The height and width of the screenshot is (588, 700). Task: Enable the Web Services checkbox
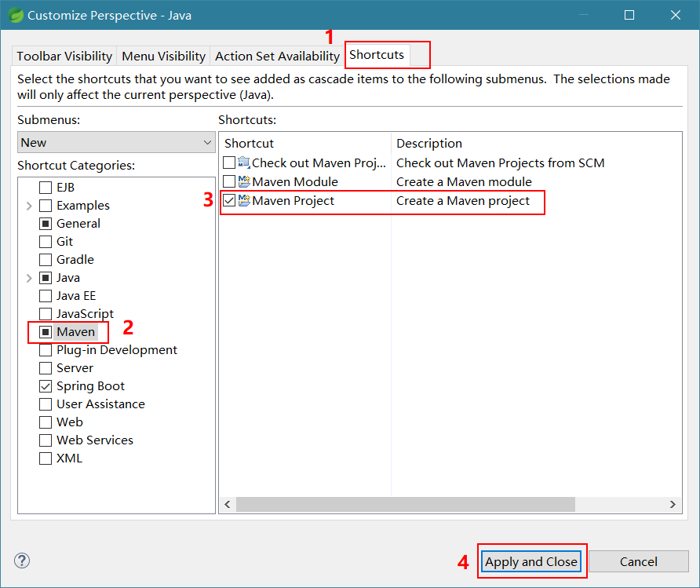[46, 440]
